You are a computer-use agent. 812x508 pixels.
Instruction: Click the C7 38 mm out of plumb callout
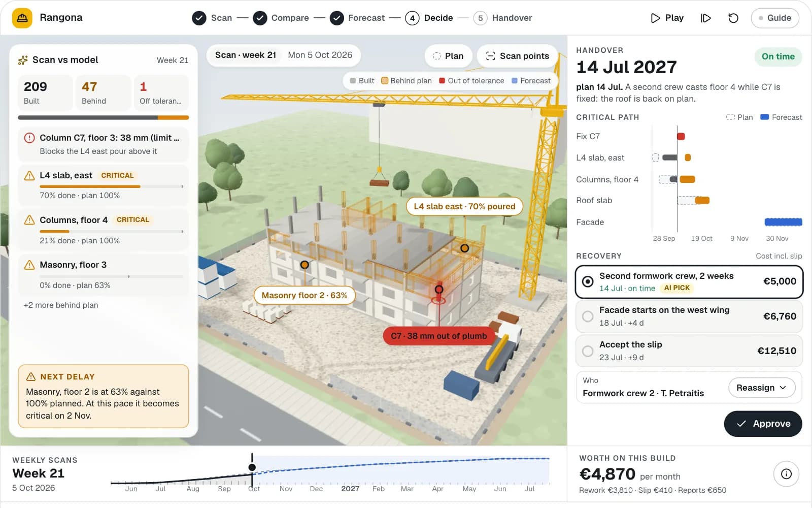pyautogui.click(x=439, y=336)
